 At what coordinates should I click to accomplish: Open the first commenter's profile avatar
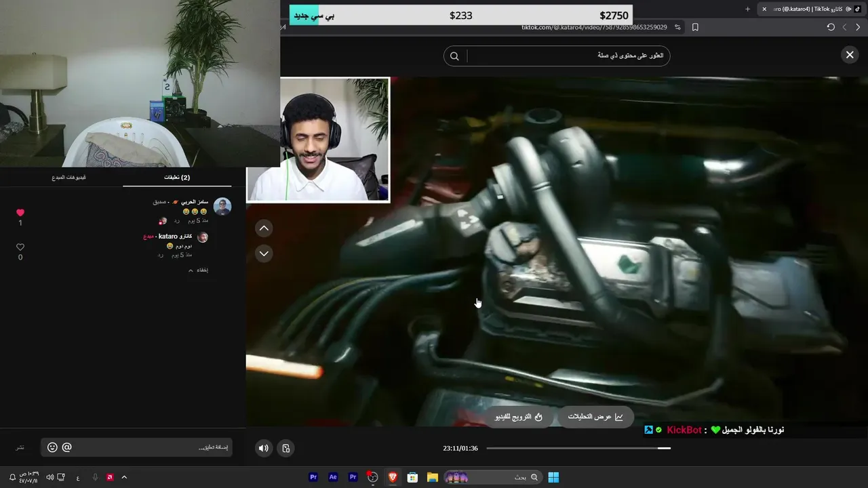click(x=222, y=207)
